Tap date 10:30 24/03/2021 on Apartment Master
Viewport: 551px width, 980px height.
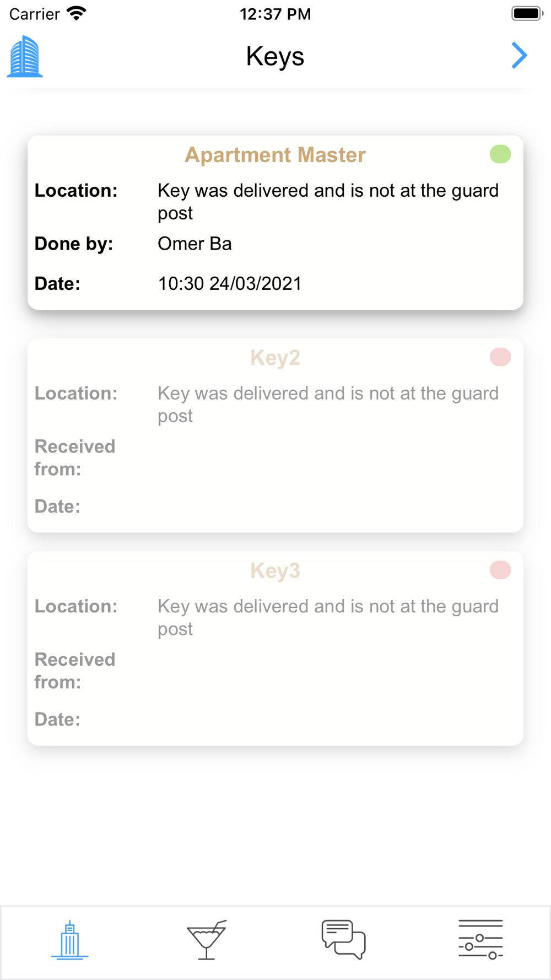pyautogui.click(x=229, y=283)
